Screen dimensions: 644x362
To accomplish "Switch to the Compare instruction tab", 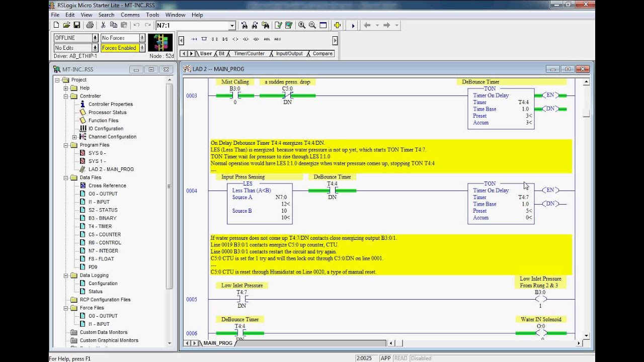I will [323, 54].
